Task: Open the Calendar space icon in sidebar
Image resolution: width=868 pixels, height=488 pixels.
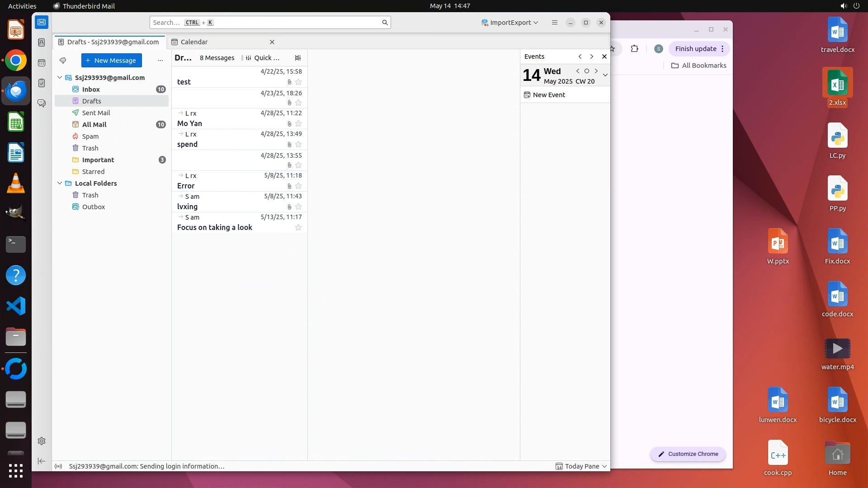Action: click(42, 63)
